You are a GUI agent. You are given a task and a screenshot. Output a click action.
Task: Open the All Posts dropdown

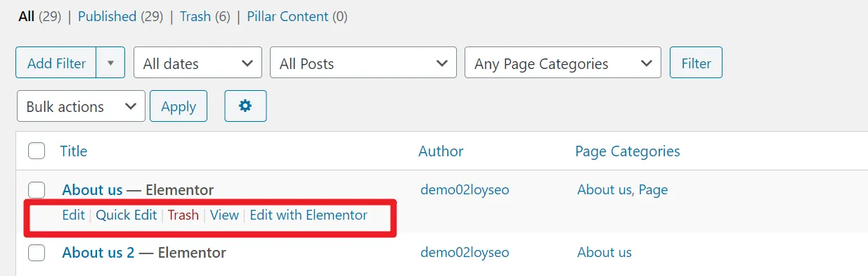point(363,63)
